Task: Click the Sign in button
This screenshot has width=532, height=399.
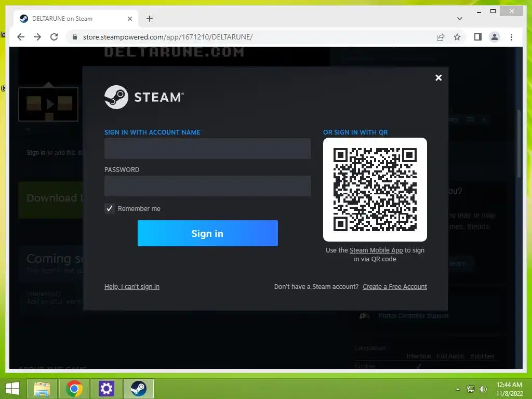Action: coord(208,233)
